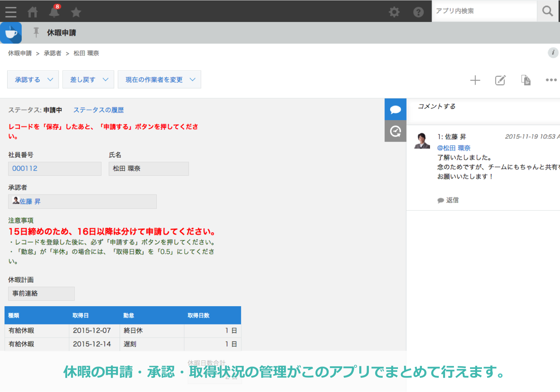This screenshot has width=560, height=392.
Task: Open the ステータスの履歴 link
Action: pos(99,110)
